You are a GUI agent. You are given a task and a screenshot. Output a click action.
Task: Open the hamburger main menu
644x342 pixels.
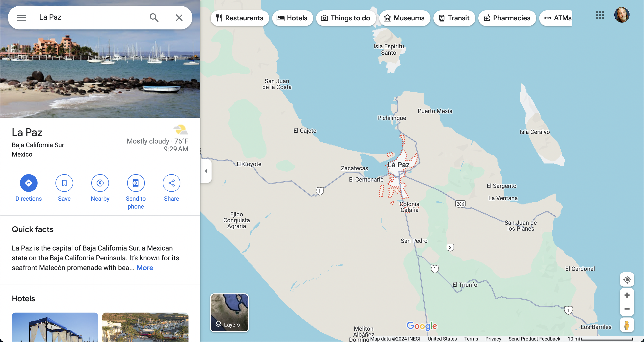pyautogui.click(x=22, y=17)
